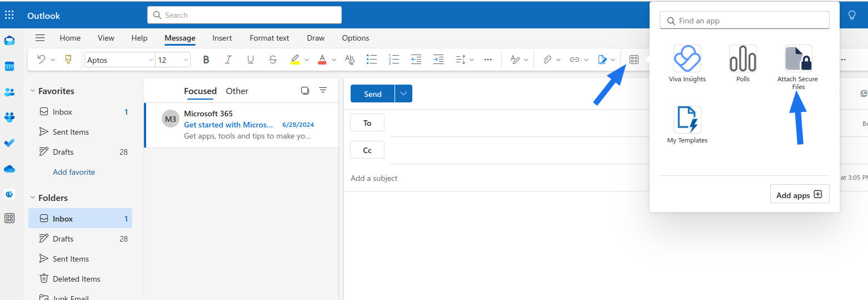Screen dimensions: 868x300
Task: Open the Mail module in left rail
Action: tap(9, 40)
